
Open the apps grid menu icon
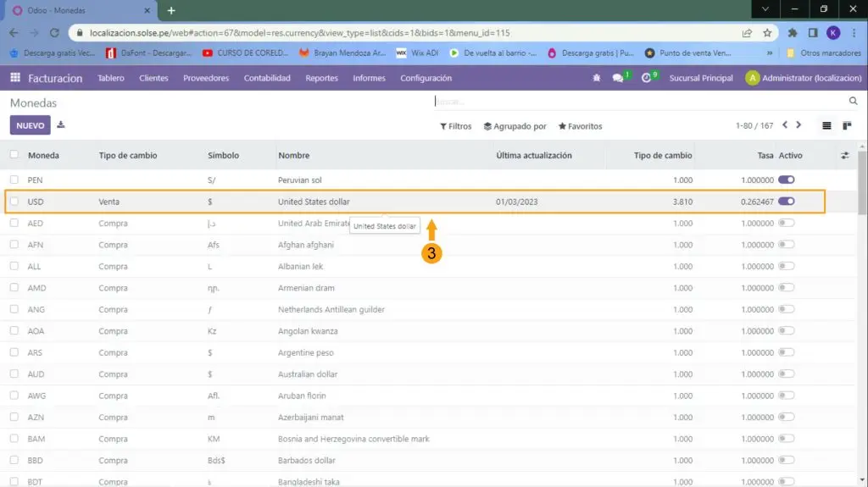click(x=15, y=78)
